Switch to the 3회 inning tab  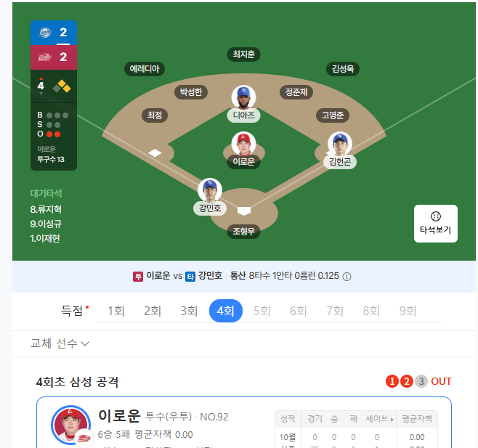189,311
